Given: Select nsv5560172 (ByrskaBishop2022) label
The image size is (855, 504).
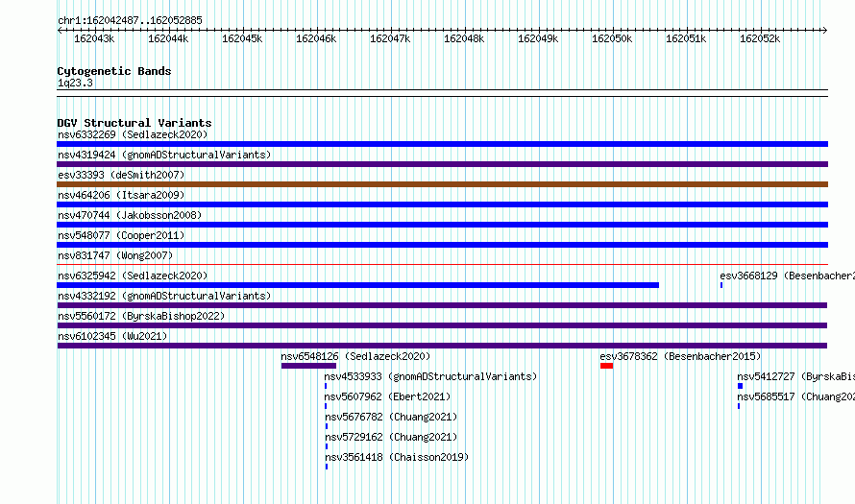Looking at the screenshot, I should (x=141, y=316).
